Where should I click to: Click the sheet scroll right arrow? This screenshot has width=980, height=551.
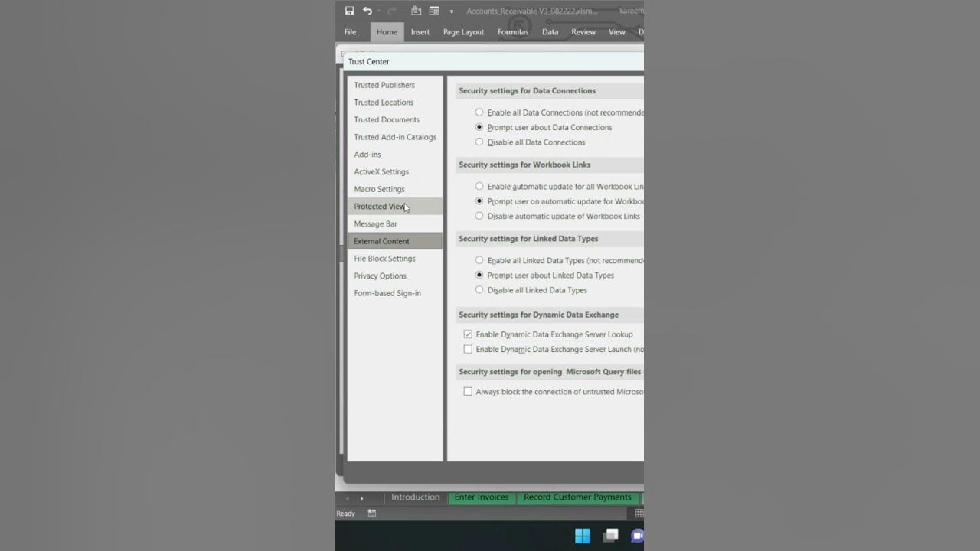click(x=361, y=498)
